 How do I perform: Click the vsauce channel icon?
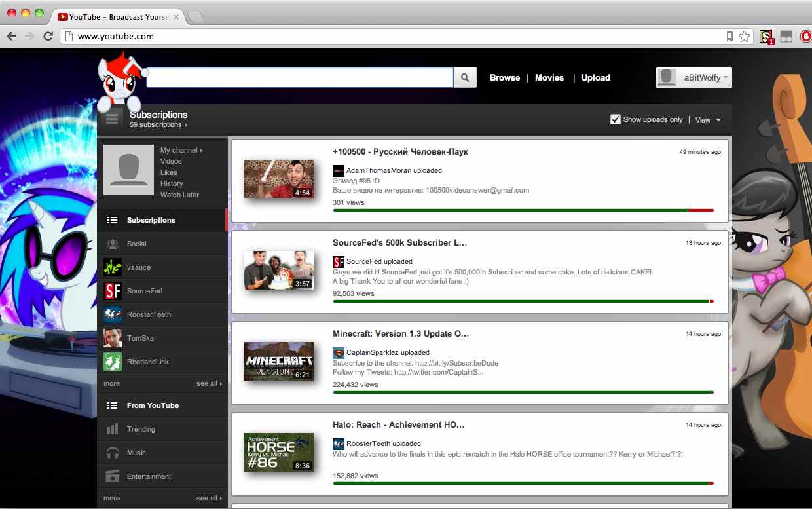tap(113, 267)
